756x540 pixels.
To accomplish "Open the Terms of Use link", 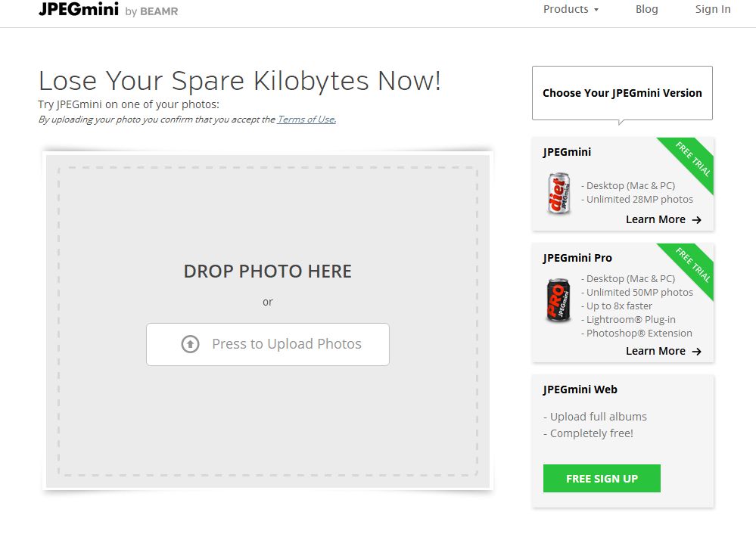I will (x=306, y=119).
